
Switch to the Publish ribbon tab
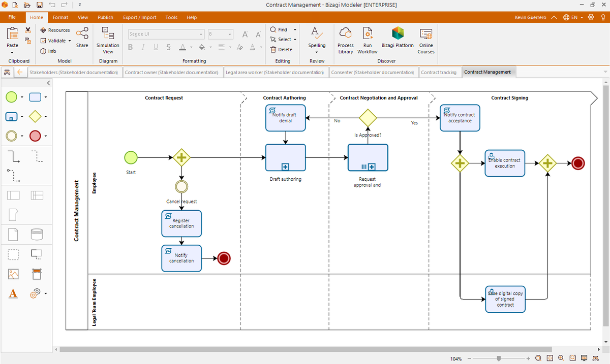pyautogui.click(x=106, y=17)
